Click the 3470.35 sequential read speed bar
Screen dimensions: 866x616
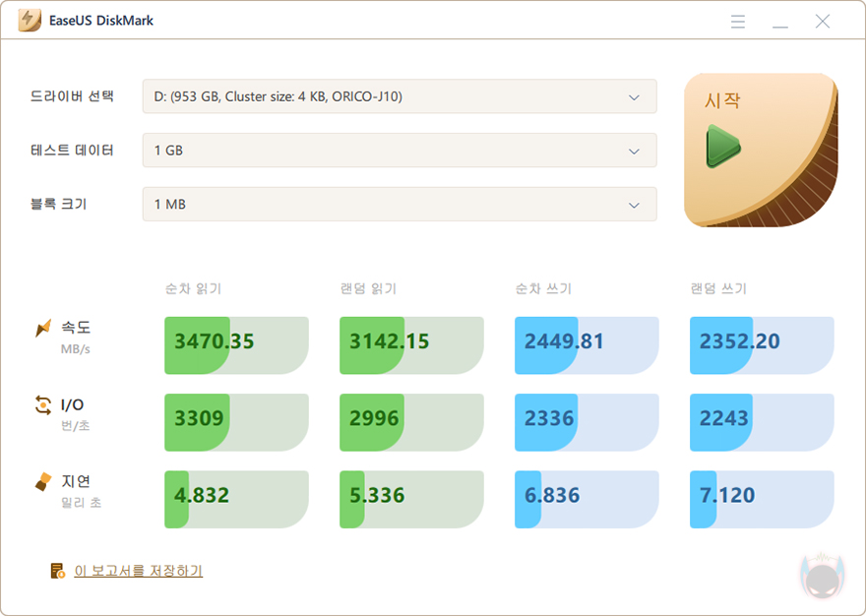(236, 345)
